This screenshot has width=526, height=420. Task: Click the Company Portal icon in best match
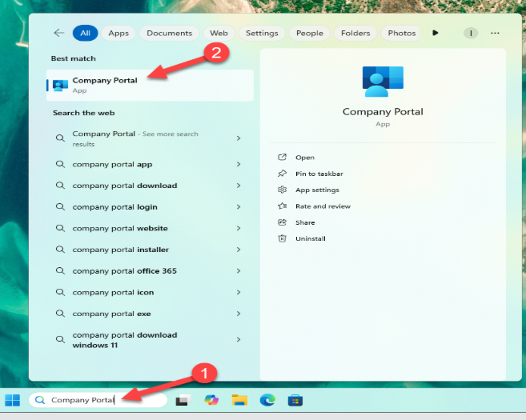pyautogui.click(x=60, y=85)
